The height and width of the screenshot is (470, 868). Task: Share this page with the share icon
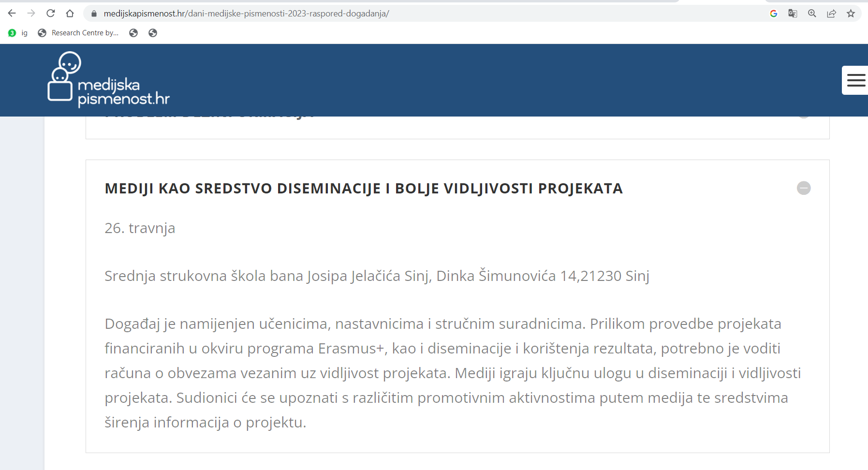(x=831, y=14)
